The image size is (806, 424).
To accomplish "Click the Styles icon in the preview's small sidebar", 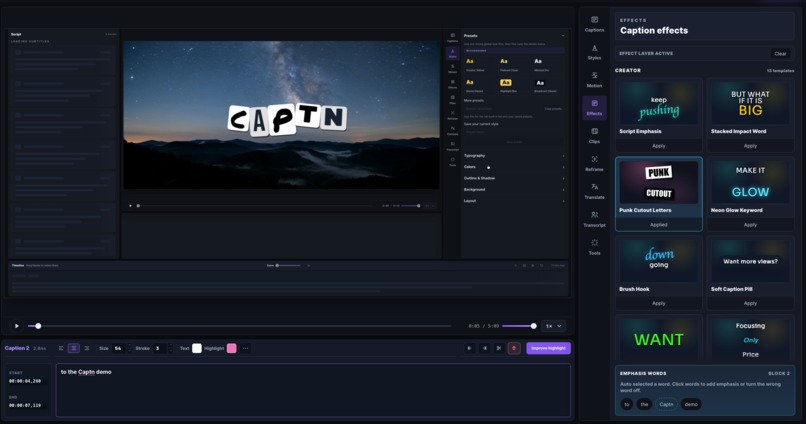I will [452, 53].
